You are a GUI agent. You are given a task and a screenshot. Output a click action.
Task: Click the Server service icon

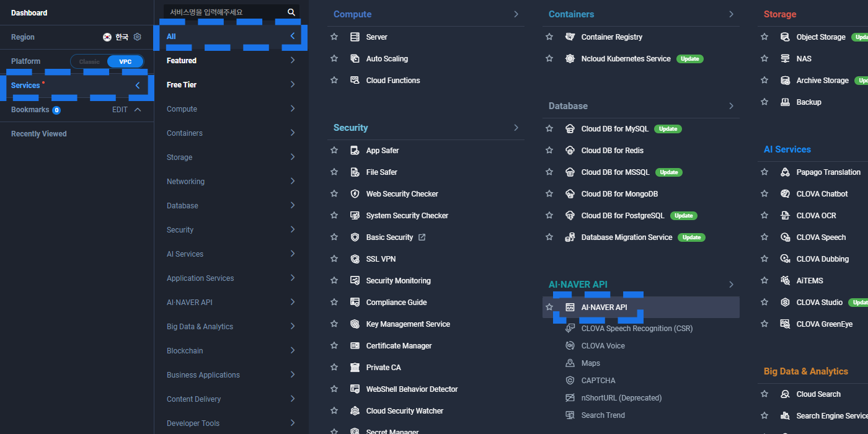click(x=355, y=37)
